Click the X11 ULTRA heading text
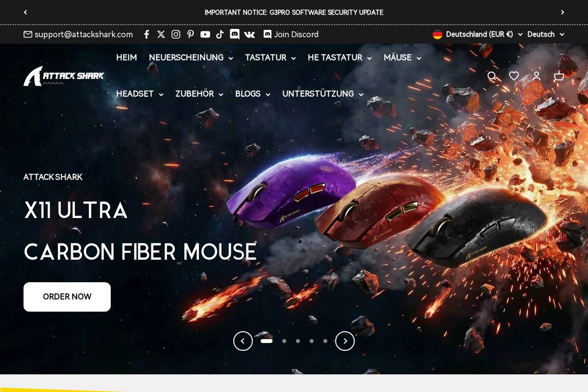 tap(76, 210)
